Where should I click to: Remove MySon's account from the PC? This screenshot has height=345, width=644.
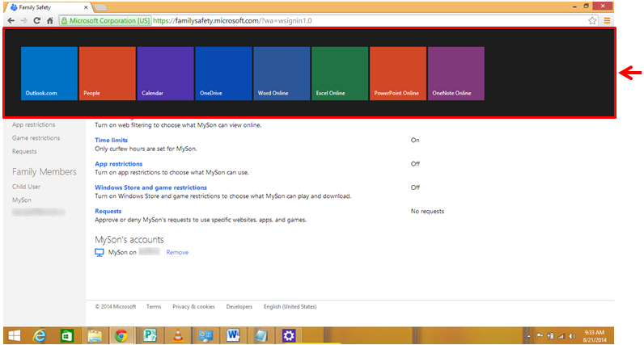pyautogui.click(x=177, y=252)
